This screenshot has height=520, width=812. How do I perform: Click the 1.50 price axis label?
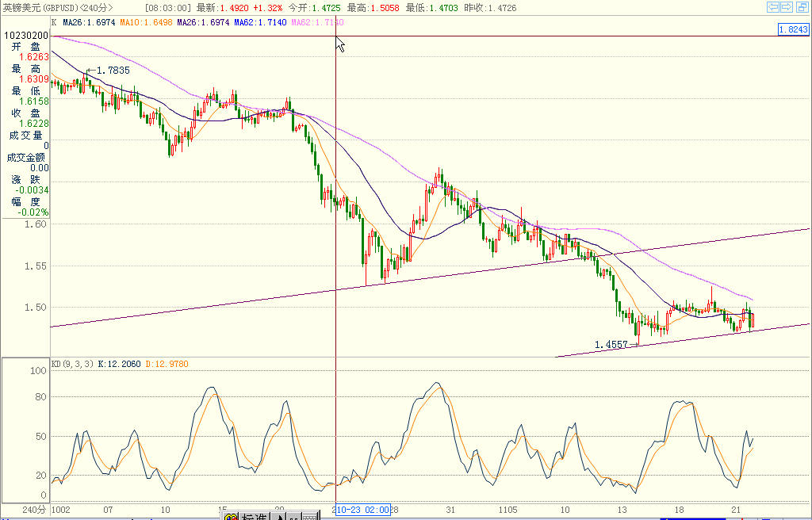35,307
